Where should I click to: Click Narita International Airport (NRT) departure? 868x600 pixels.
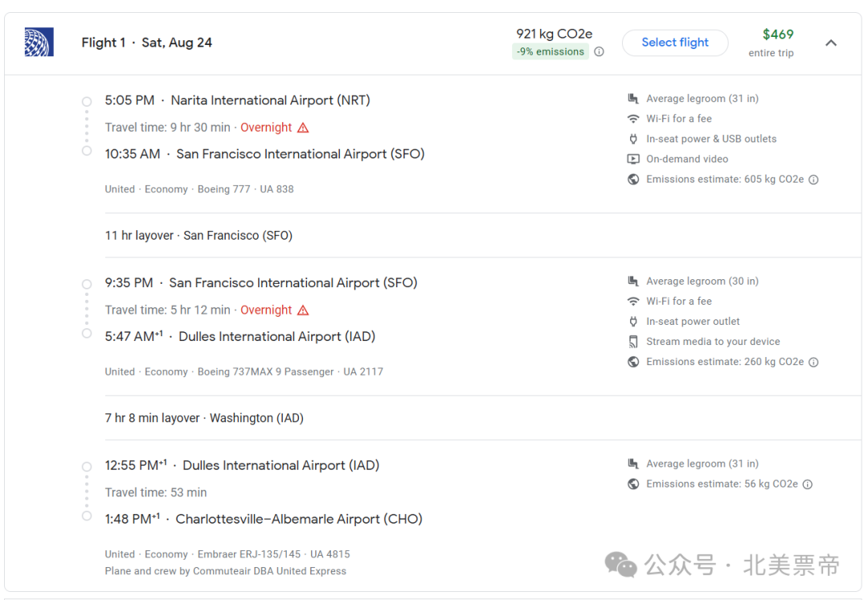tap(237, 101)
